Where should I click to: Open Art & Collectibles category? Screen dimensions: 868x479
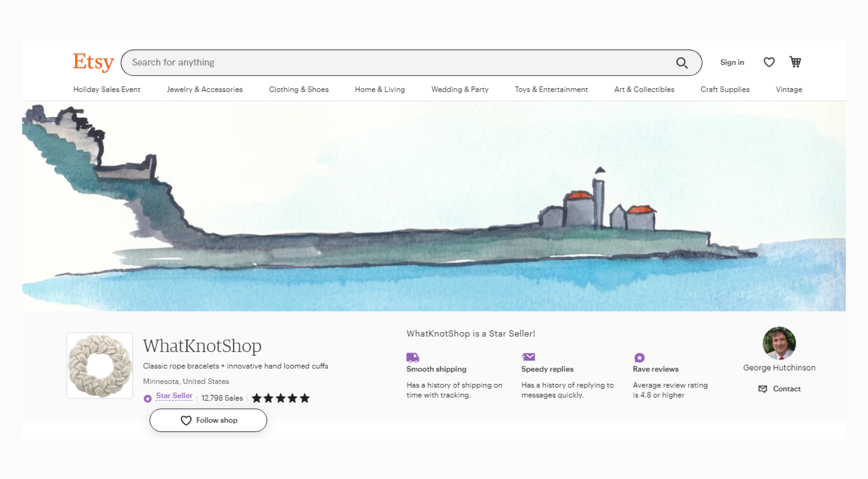tap(644, 89)
